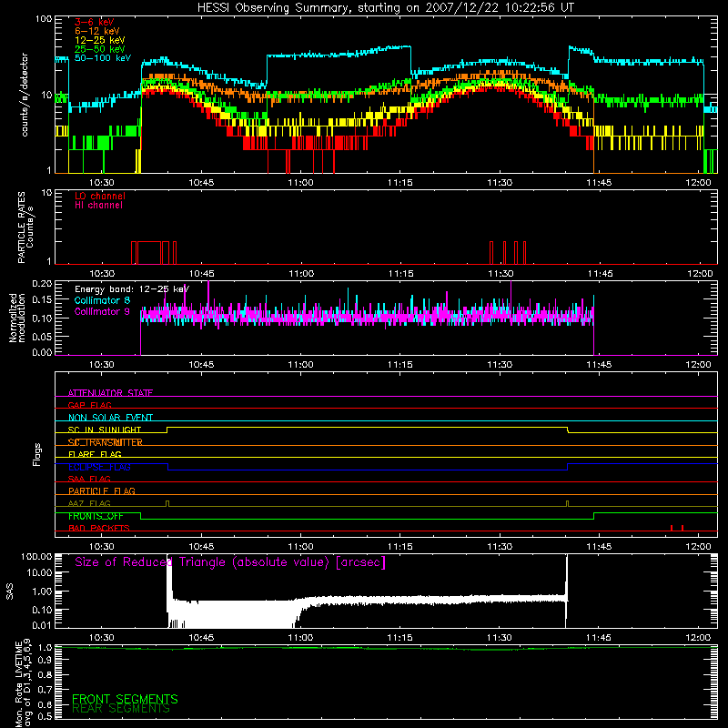This screenshot has height=728, width=728.
Task: Select the Collimator 9 legend label
Action: point(102,311)
